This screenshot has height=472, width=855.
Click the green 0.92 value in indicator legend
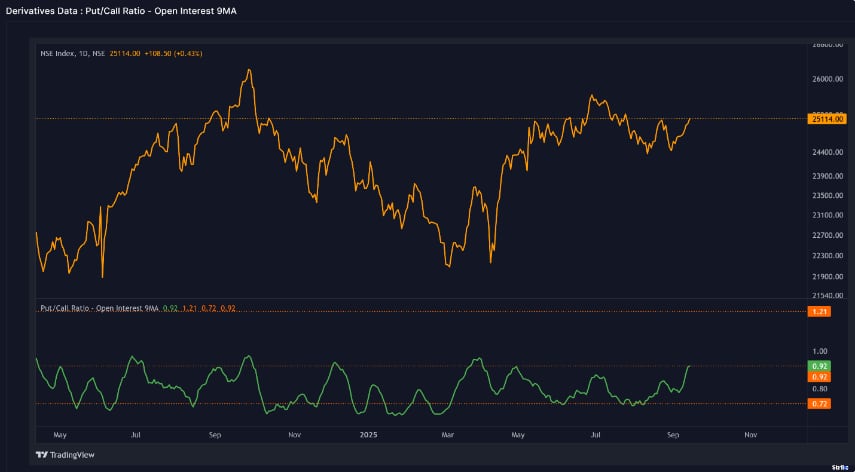point(168,308)
